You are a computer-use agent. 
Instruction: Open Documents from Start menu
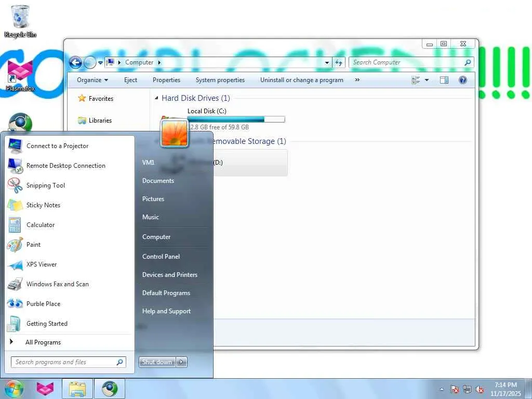(158, 180)
